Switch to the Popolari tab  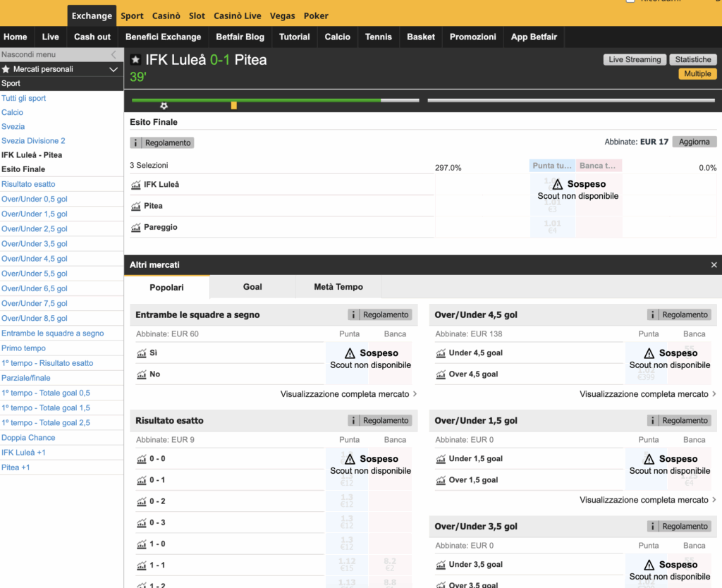coord(166,288)
